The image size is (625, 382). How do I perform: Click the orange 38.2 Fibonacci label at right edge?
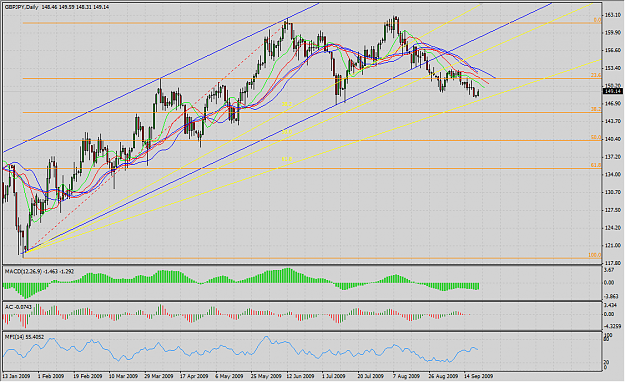pyautogui.click(x=596, y=109)
